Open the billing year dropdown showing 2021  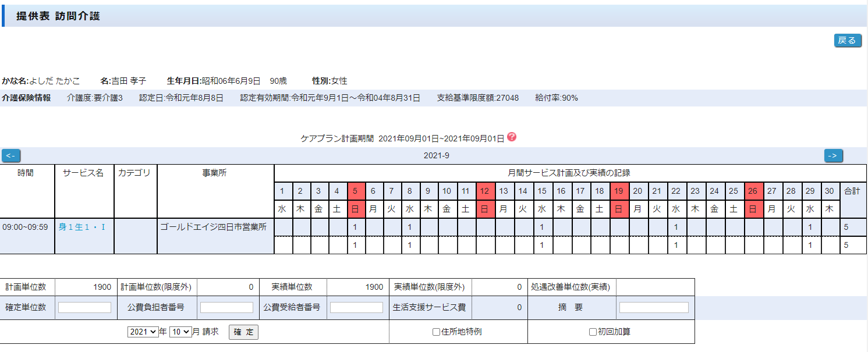143,332
